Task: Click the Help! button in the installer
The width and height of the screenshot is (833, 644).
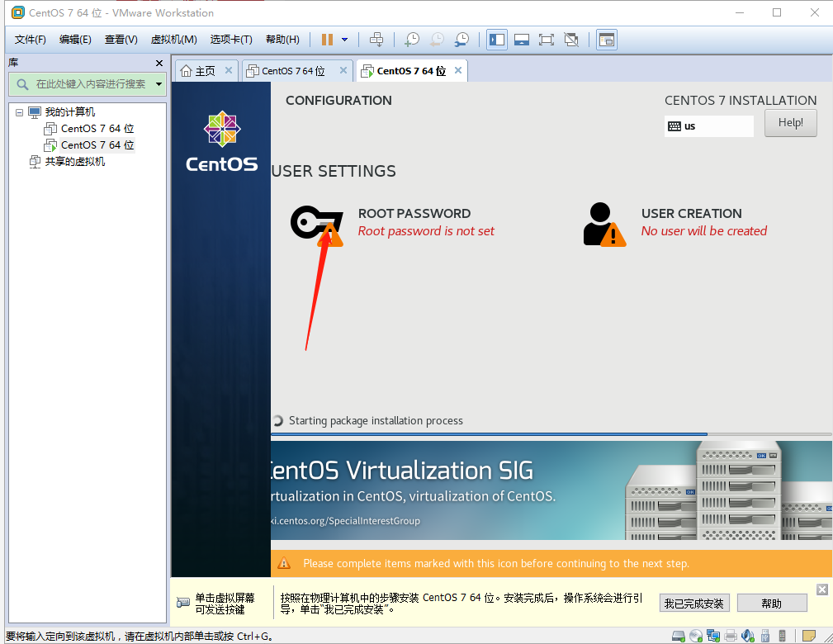Action: click(x=790, y=122)
